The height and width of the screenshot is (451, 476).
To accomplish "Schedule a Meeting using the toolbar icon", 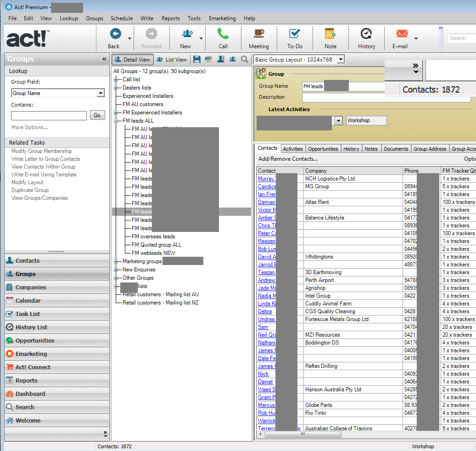I will [x=259, y=34].
